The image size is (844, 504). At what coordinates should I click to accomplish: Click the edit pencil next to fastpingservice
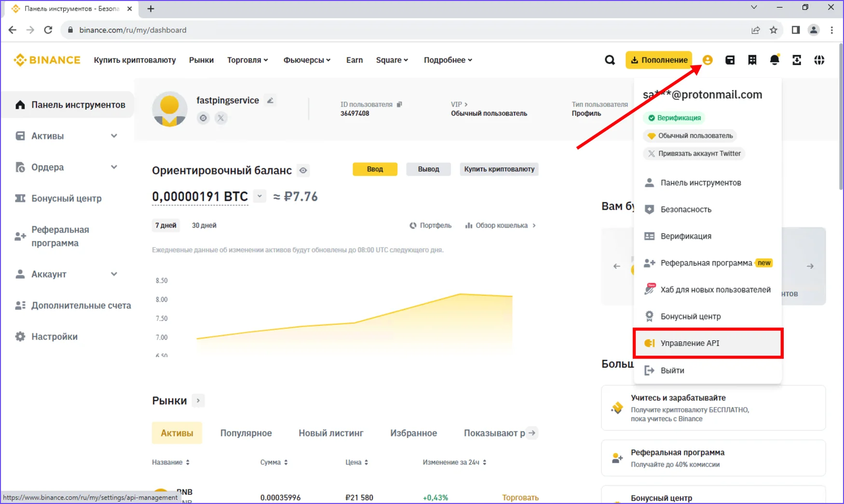[x=271, y=101]
